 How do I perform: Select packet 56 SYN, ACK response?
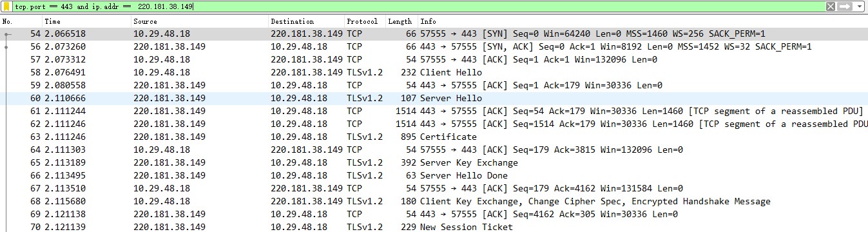[434, 46]
